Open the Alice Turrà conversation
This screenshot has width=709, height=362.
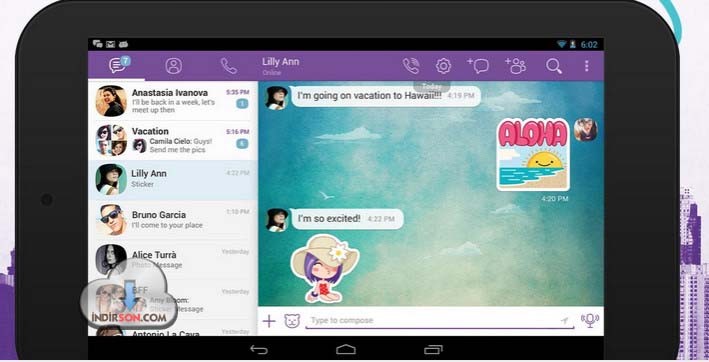173,259
